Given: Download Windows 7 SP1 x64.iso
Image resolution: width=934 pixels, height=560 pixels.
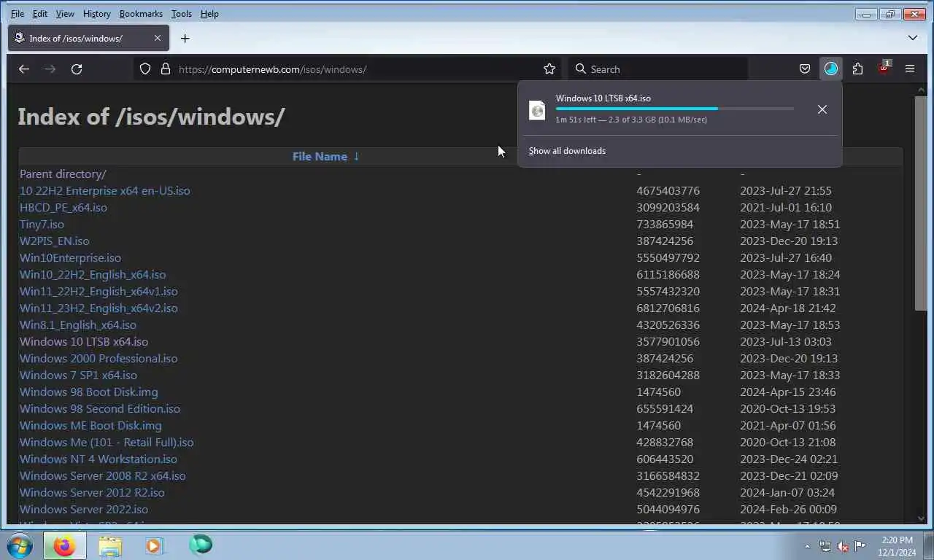Looking at the screenshot, I should pos(78,375).
